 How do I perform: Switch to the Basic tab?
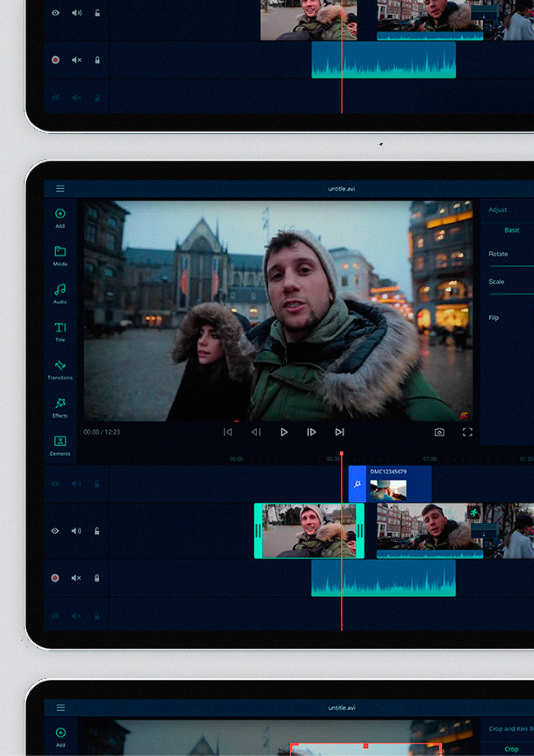[511, 230]
